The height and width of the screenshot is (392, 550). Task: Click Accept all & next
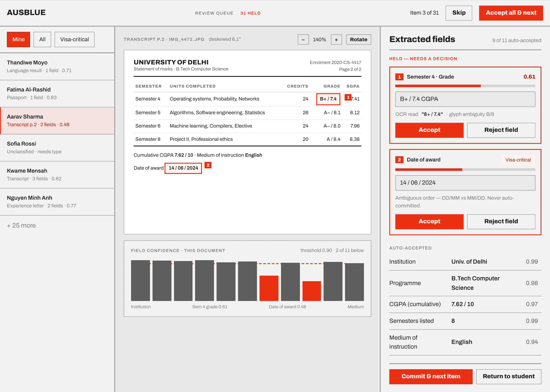click(x=511, y=13)
